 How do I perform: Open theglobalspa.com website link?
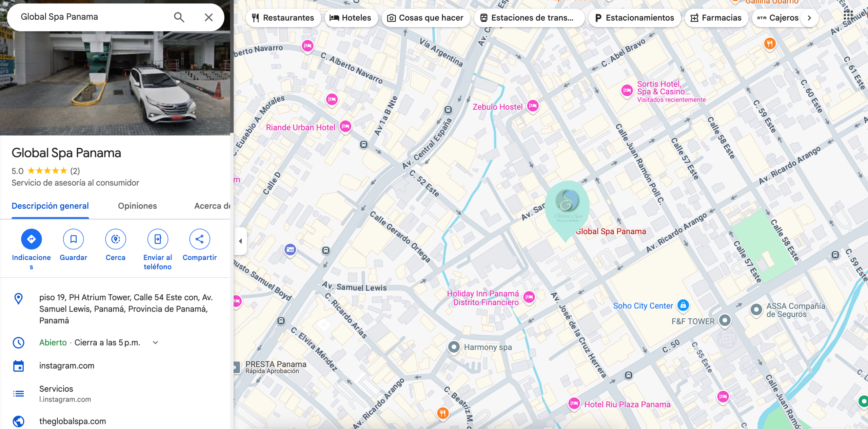pyautogui.click(x=73, y=421)
